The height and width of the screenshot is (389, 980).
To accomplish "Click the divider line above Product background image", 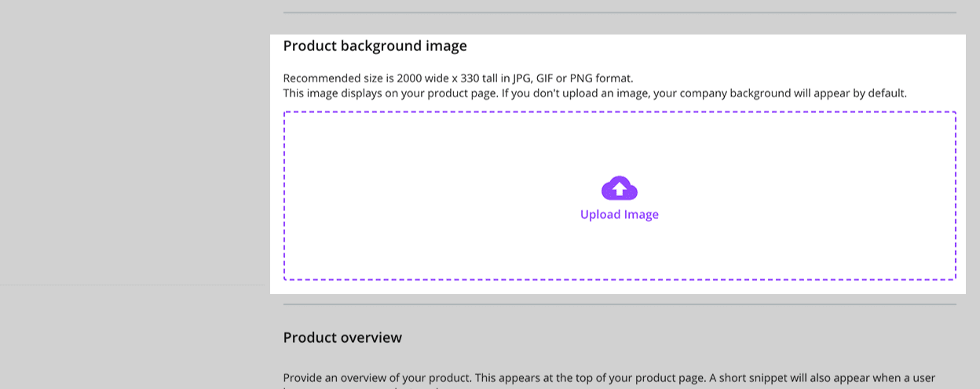I will [x=620, y=13].
